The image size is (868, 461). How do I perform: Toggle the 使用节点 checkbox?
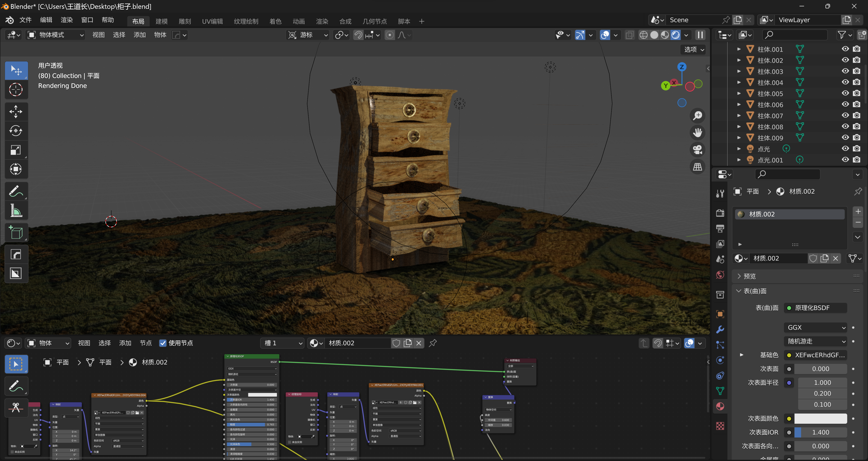coord(163,343)
